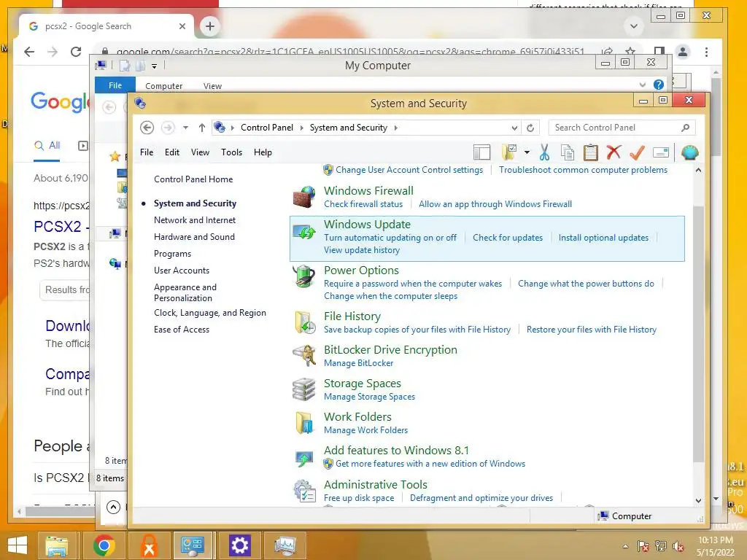
Task: Click Change when the computer sleeps
Action: (391, 296)
